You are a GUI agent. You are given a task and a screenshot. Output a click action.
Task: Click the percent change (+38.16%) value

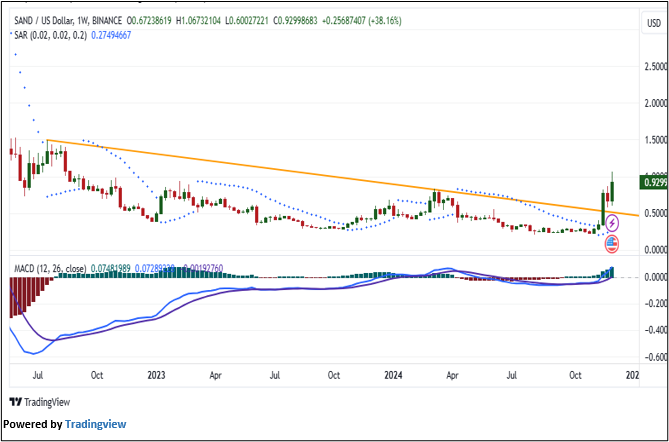(x=383, y=21)
